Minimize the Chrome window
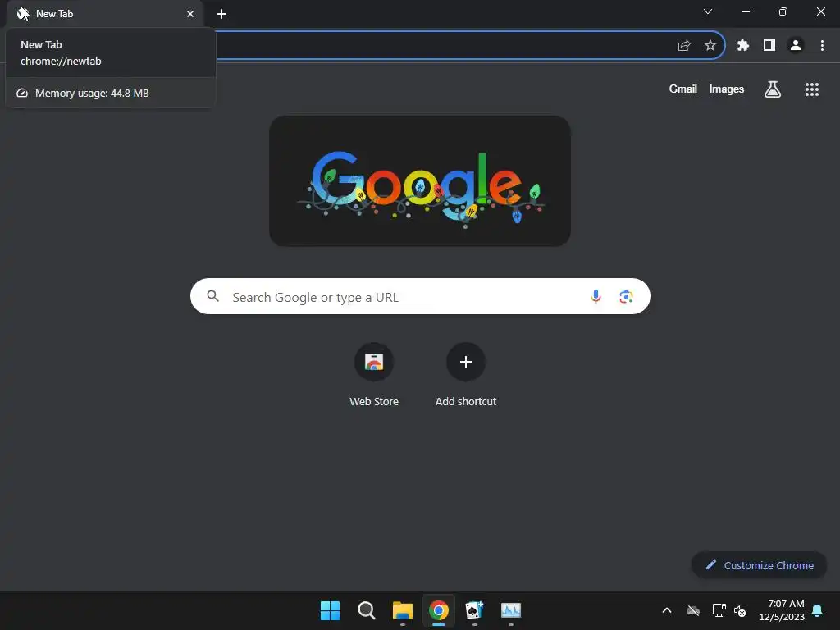840x630 pixels. pos(745,11)
